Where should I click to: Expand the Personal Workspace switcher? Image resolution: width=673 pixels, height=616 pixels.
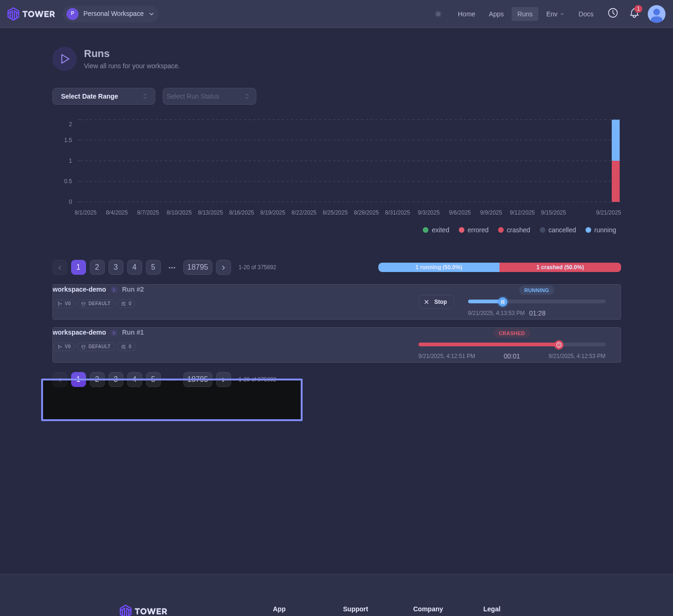click(111, 14)
